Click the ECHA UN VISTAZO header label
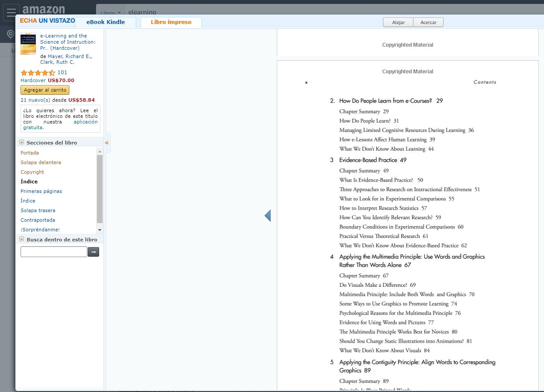Screen dimensions: 544x392 click(47, 21)
